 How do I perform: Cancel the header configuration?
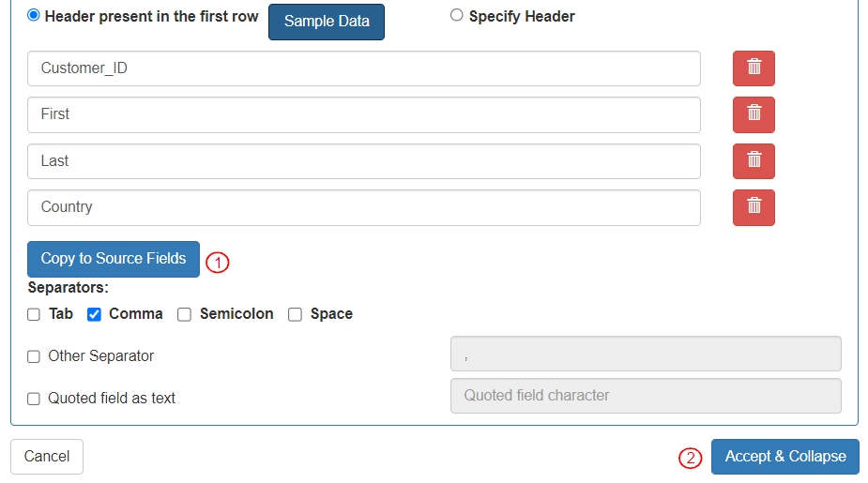pos(47,457)
